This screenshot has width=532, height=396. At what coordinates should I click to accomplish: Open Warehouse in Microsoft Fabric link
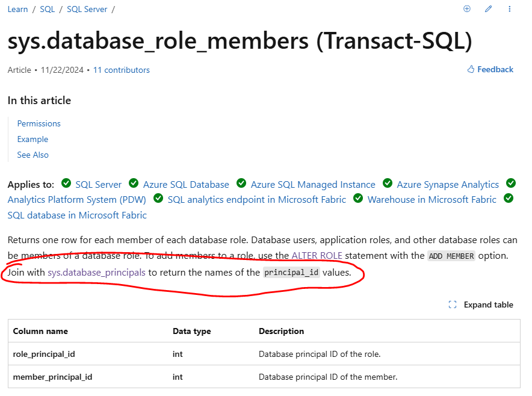[432, 200]
